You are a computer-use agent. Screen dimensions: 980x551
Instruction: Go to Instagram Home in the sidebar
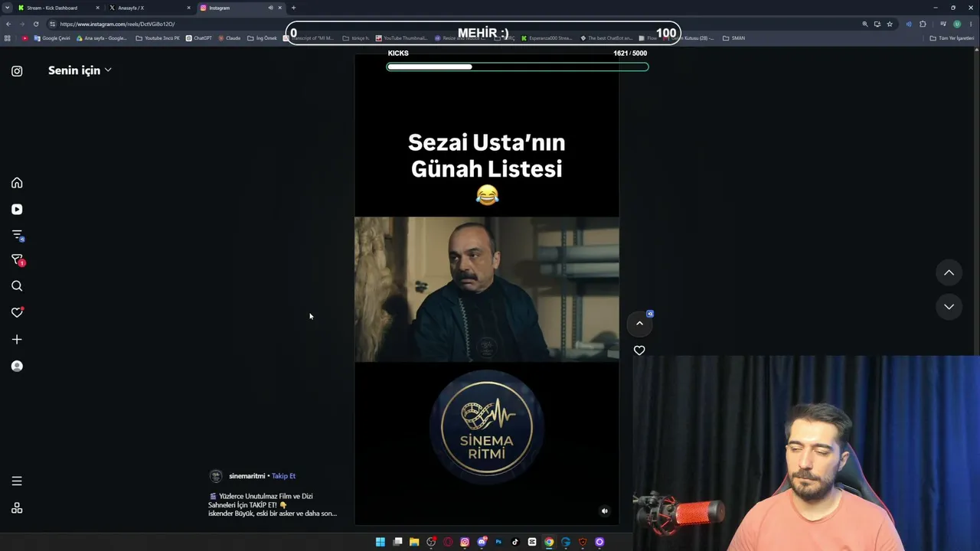click(x=17, y=183)
